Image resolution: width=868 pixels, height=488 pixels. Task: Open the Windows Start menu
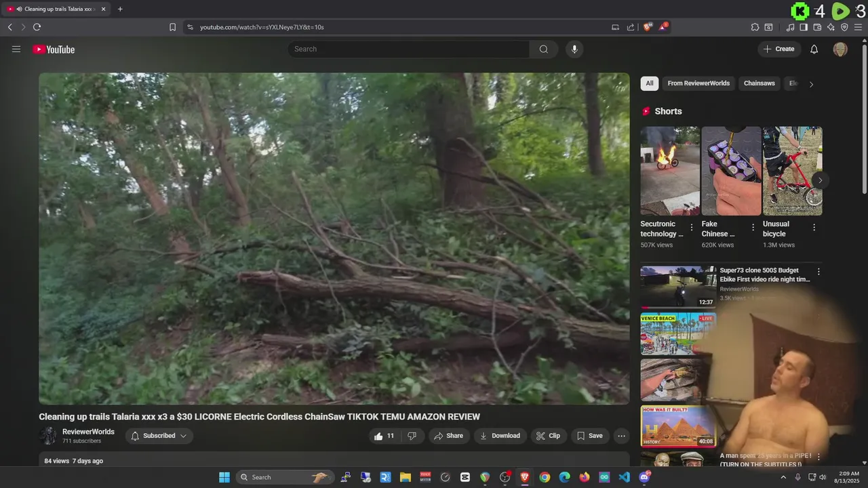coord(224,477)
